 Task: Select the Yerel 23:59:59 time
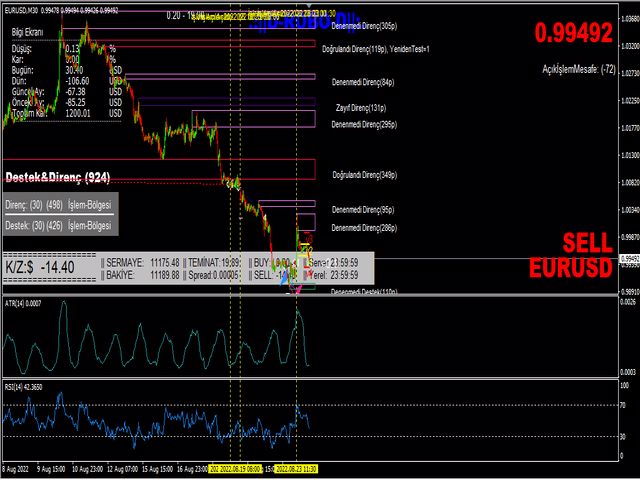pyautogui.click(x=333, y=275)
